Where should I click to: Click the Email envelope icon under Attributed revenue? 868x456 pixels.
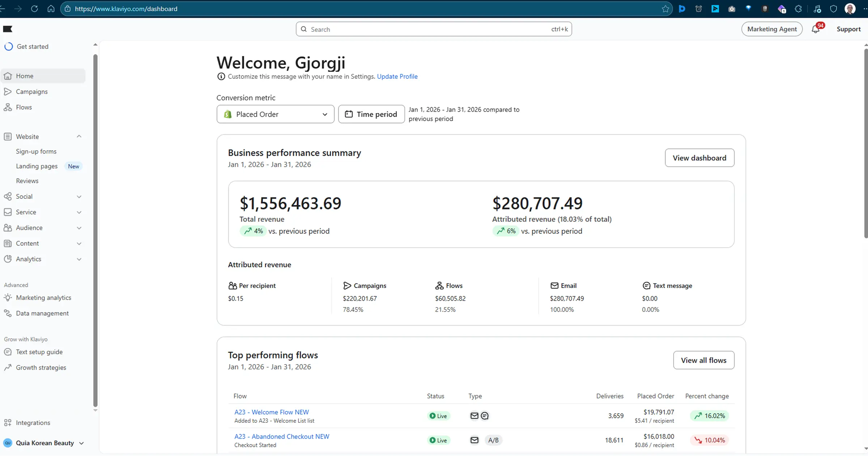pyautogui.click(x=554, y=285)
